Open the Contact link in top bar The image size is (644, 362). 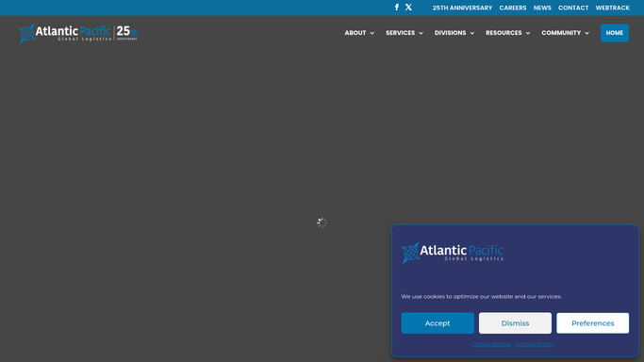coord(573,8)
